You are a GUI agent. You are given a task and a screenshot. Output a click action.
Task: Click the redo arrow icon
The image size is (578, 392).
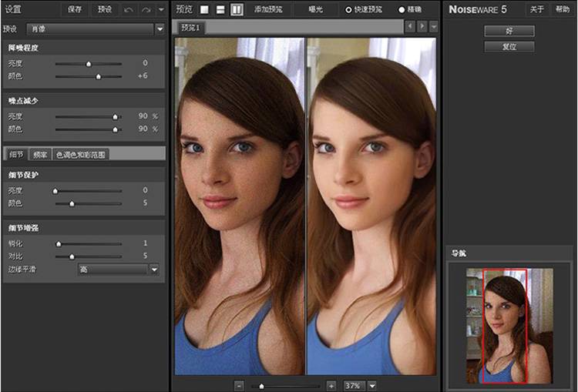click(x=146, y=9)
